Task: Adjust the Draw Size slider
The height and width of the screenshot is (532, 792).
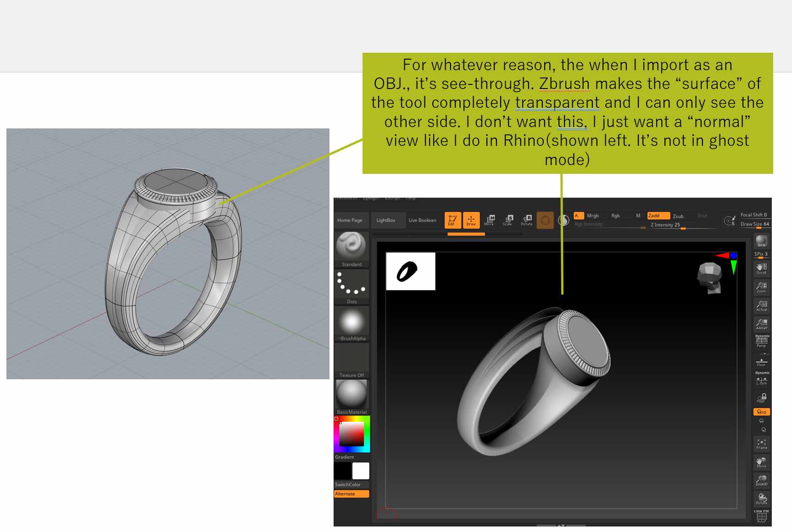Action: (x=755, y=225)
